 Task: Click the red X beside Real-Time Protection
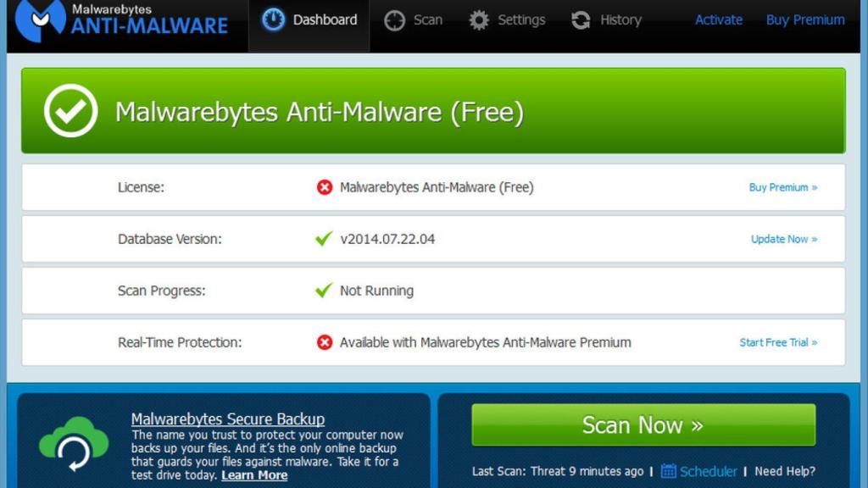(322, 342)
